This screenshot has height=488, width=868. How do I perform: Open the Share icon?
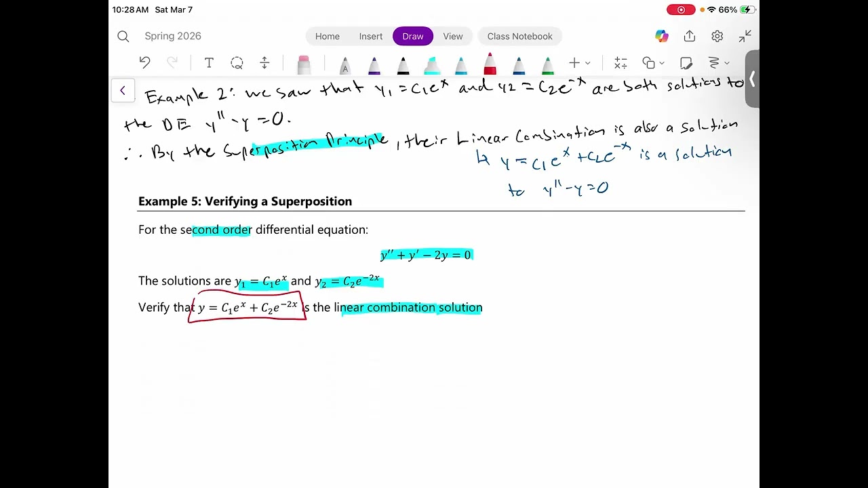point(690,37)
